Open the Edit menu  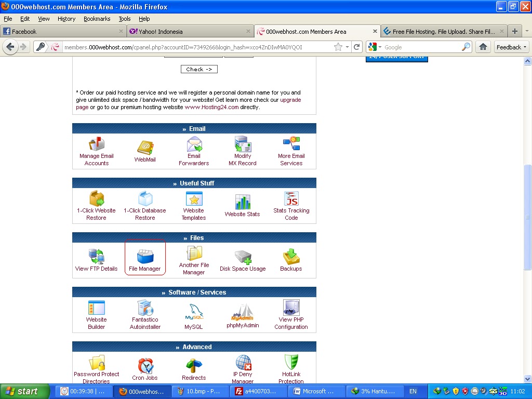tap(25, 19)
